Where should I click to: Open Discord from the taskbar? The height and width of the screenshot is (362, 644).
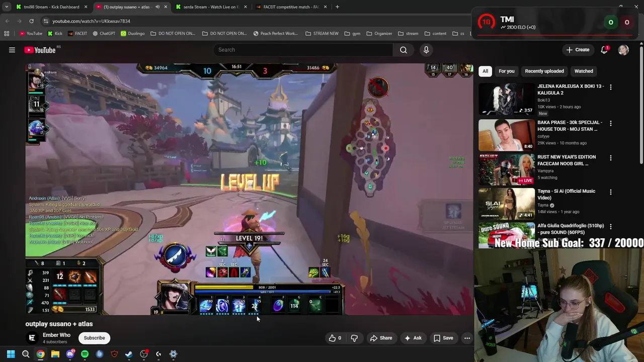pos(70,354)
